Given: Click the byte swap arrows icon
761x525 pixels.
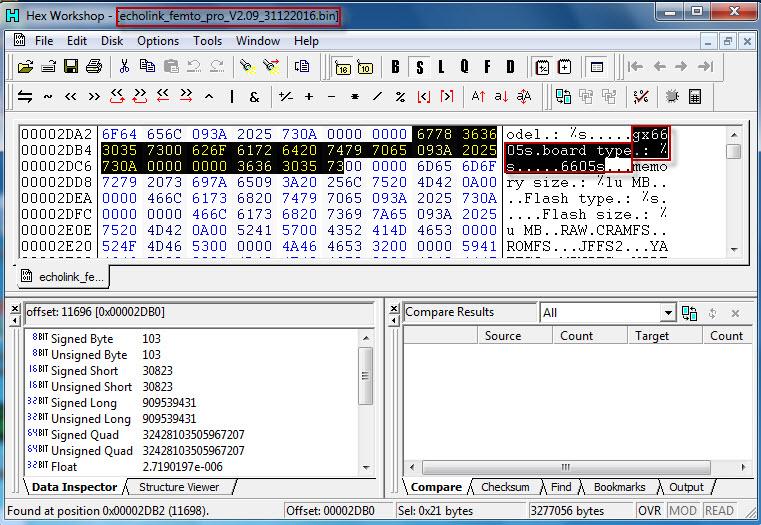Looking at the screenshot, I should click(x=25, y=97).
